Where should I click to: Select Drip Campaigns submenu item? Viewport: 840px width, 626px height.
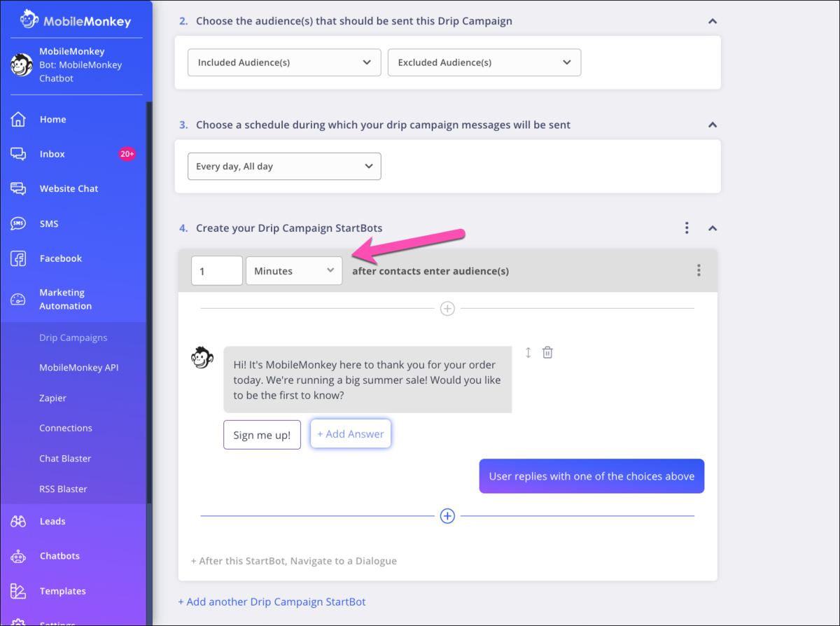click(x=73, y=338)
